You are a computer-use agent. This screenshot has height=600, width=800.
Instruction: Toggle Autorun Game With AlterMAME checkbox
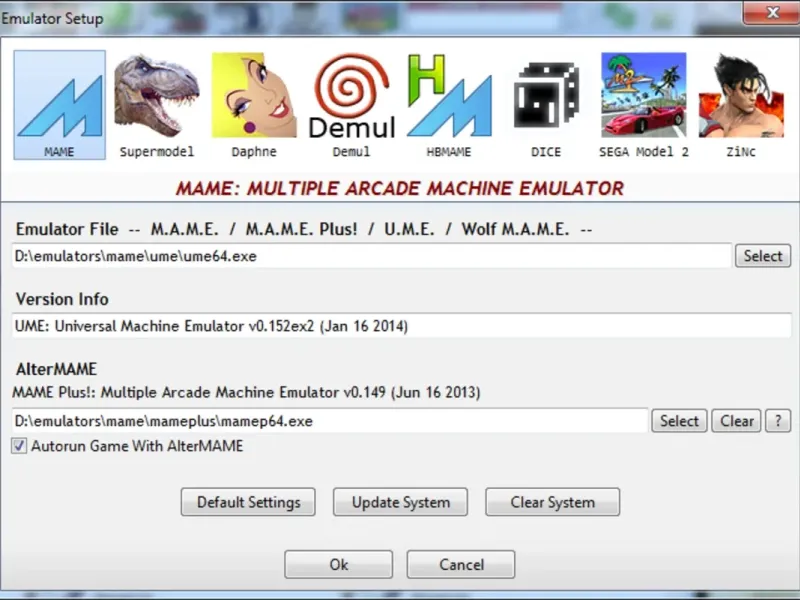coord(19,446)
